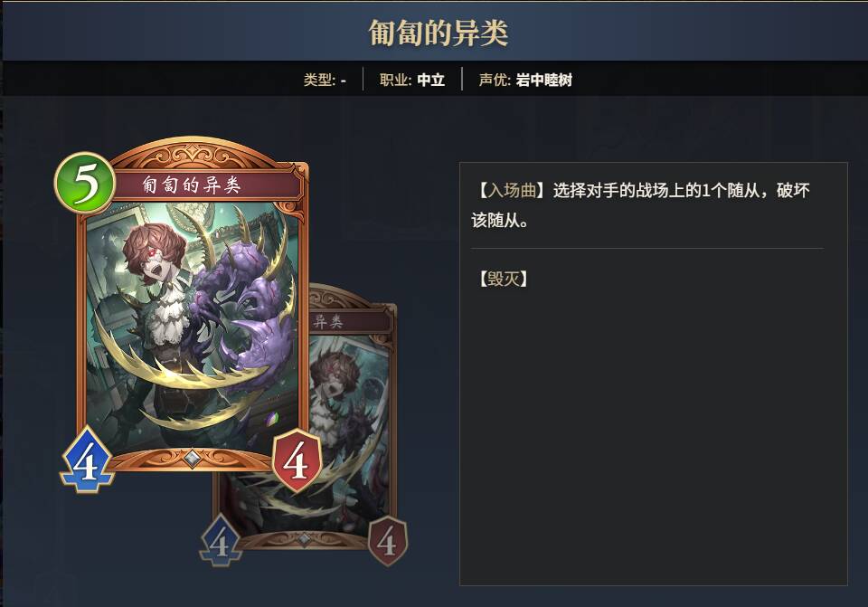Click the red defense 4 shield on front card
This screenshot has height=607, width=868.
point(297,460)
